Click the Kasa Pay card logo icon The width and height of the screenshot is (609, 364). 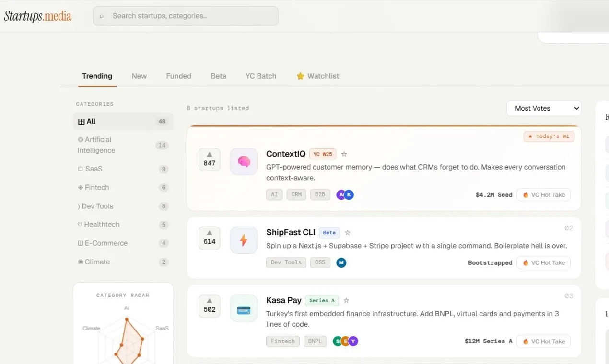point(244,308)
